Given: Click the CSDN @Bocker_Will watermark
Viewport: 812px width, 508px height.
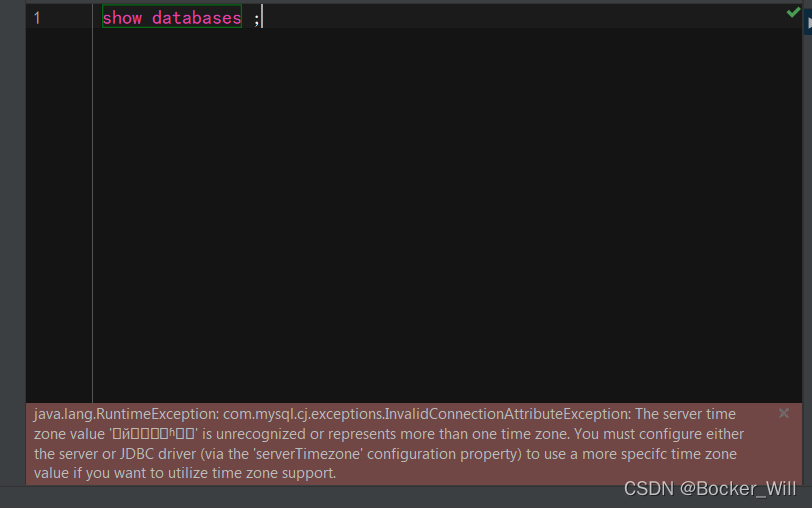Looking at the screenshot, I should [709, 489].
